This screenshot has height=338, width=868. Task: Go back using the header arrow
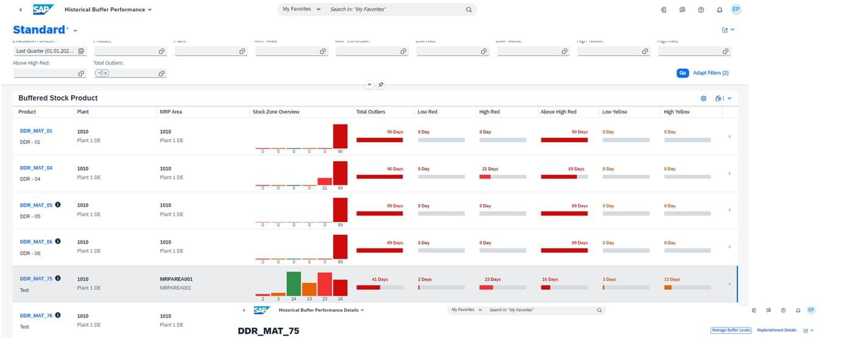coord(21,10)
